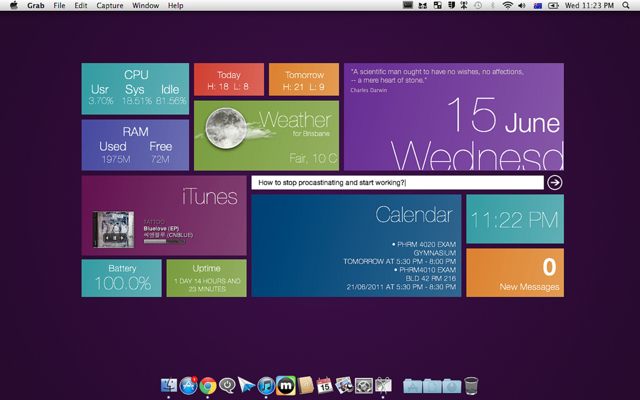Open Google Chrome in the dock
Viewport: 640px width, 400px height.
[x=208, y=385]
